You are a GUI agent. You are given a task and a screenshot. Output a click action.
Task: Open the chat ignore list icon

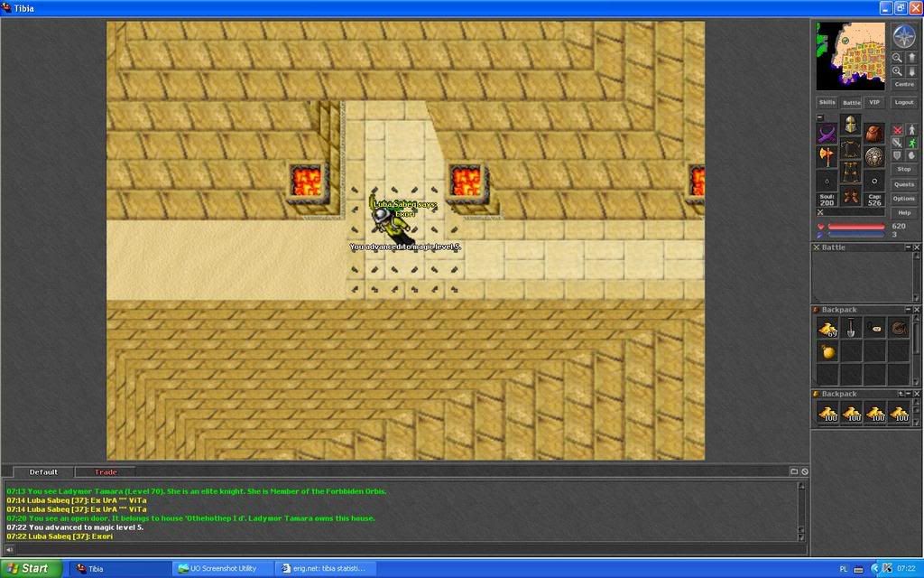coord(804,471)
